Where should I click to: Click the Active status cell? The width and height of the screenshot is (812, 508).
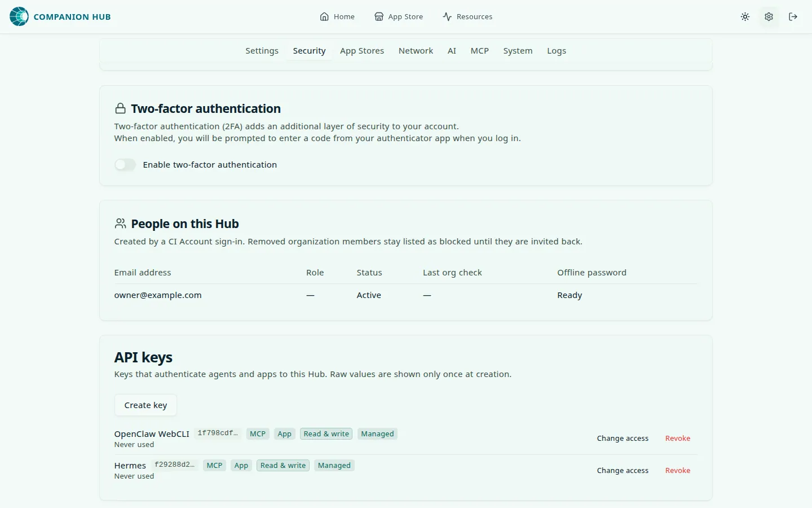(x=369, y=295)
